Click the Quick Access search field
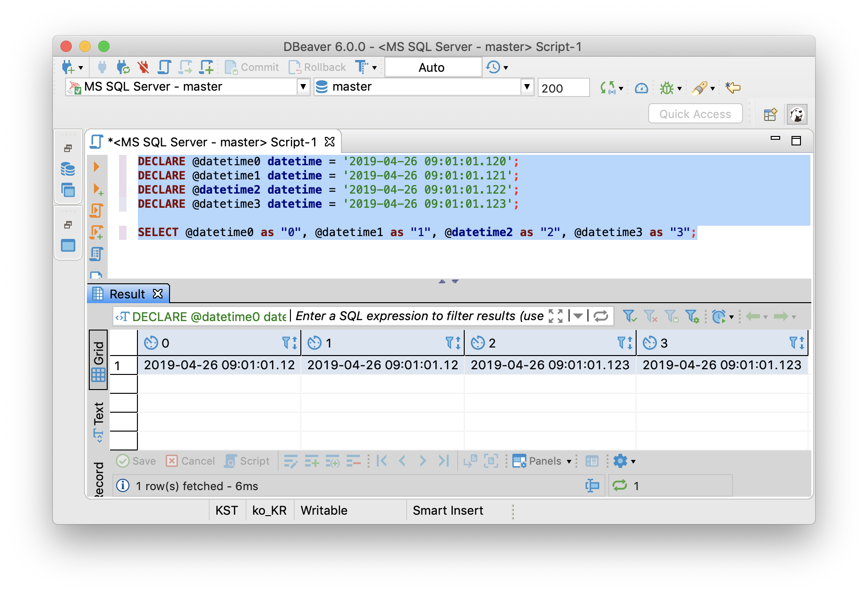 coord(695,114)
